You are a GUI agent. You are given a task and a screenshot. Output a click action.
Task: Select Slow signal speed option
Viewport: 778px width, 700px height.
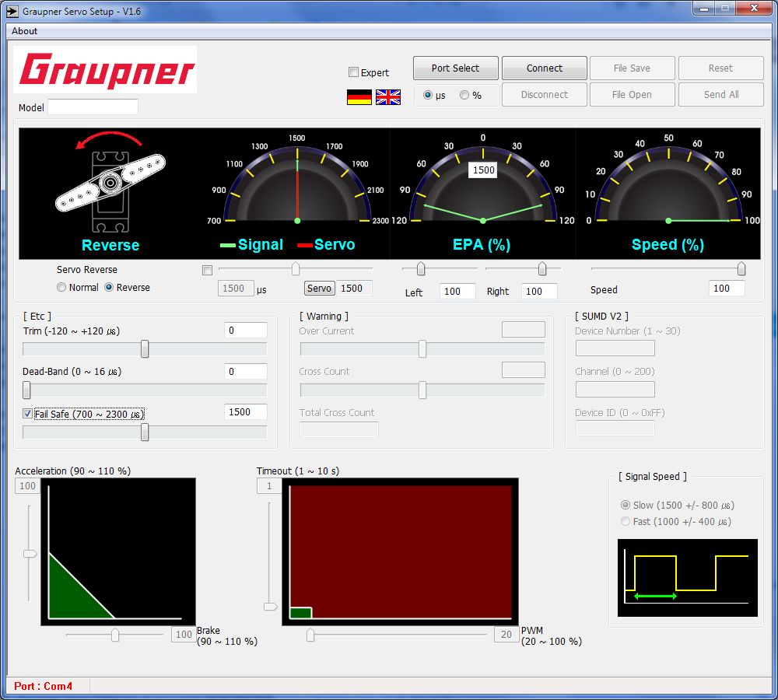click(x=626, y=505)
